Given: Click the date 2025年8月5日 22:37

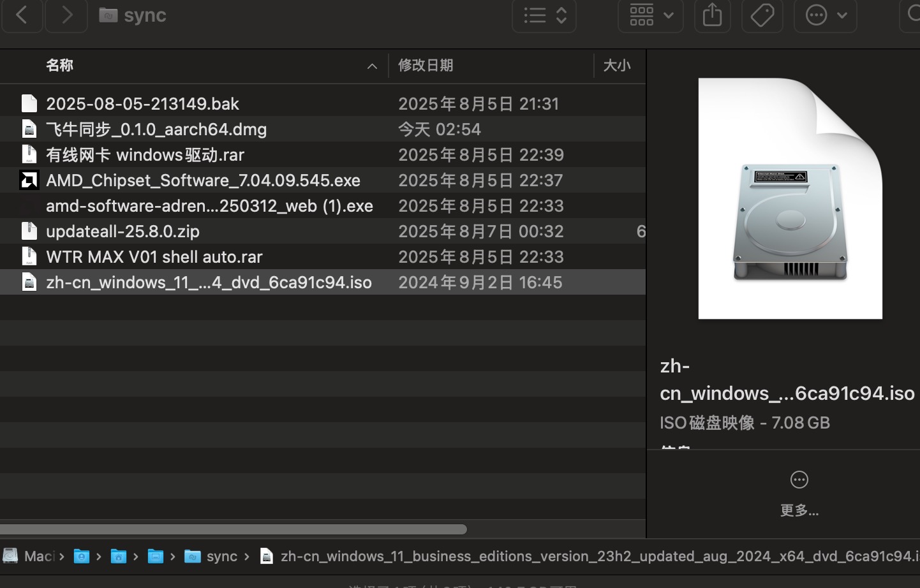Looking at the screenshot, I should coord(480,180).
